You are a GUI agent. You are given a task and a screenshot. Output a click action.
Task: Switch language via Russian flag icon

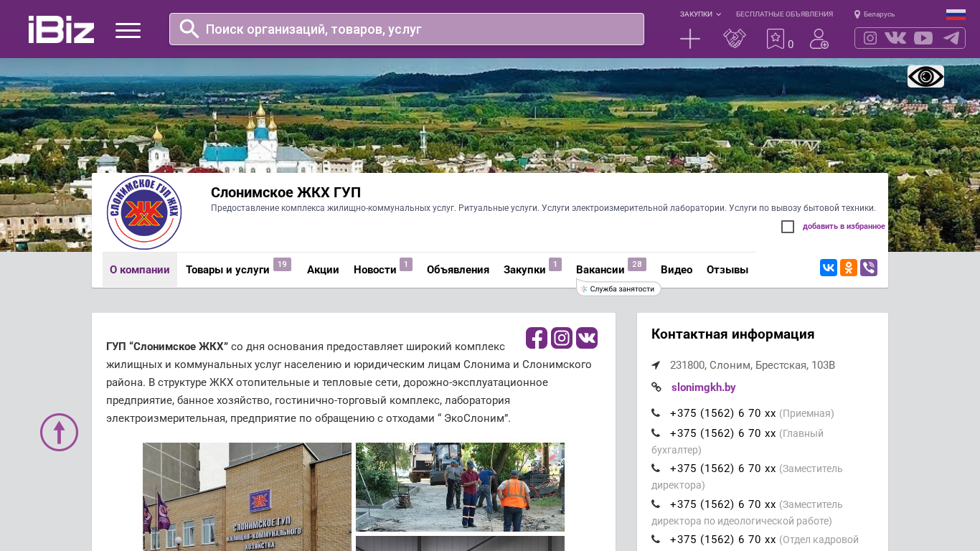pos(956,14)
